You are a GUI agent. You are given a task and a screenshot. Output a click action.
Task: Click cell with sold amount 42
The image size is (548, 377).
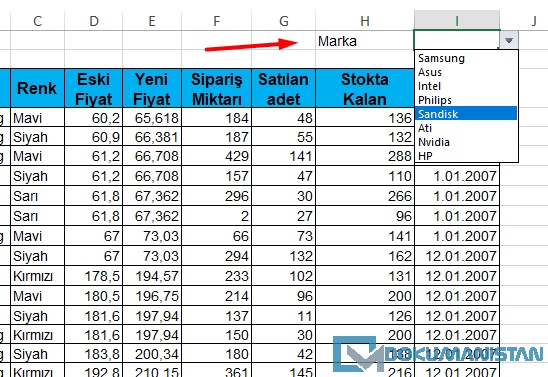[283, 354]
